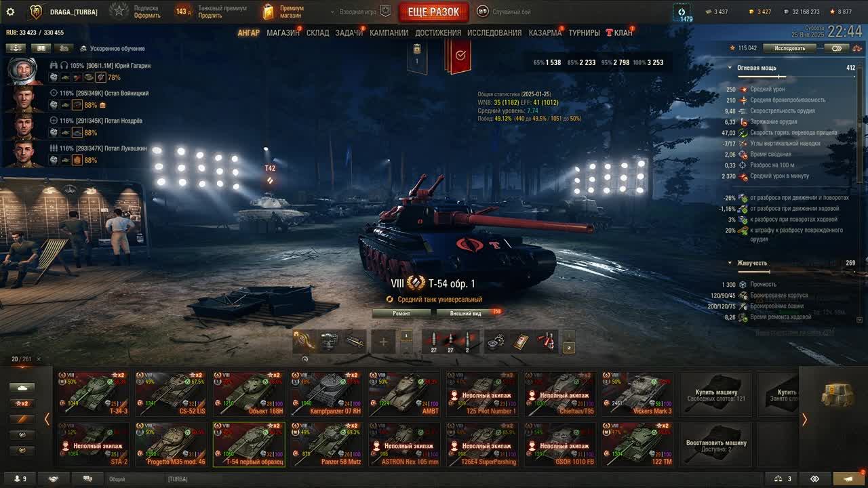
Task: Toggle the x2 bonus carousel filter
Action: click(22, 403)
